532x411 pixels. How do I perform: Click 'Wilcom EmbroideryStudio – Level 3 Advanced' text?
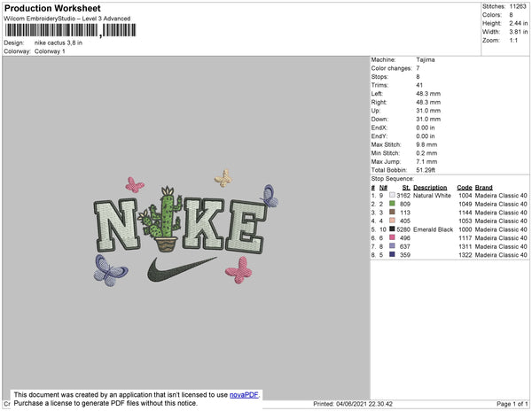point(67,19)
